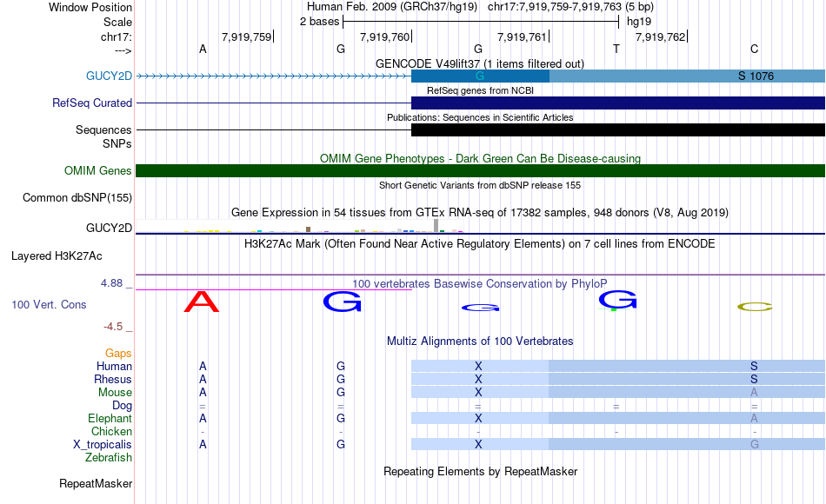Click the OMIM Gene Phenotypes track title
826x504 pixels.
click(x=480, y=158)
